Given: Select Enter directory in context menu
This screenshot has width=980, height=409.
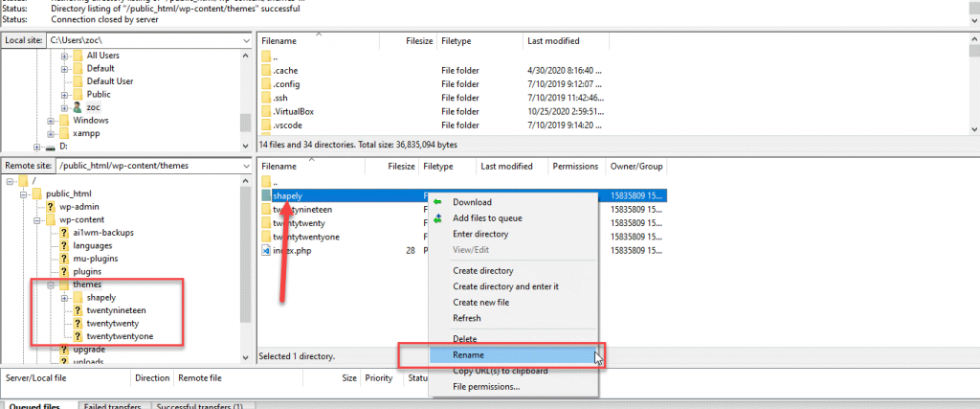Looking at the screenshot, I should 480,234.
